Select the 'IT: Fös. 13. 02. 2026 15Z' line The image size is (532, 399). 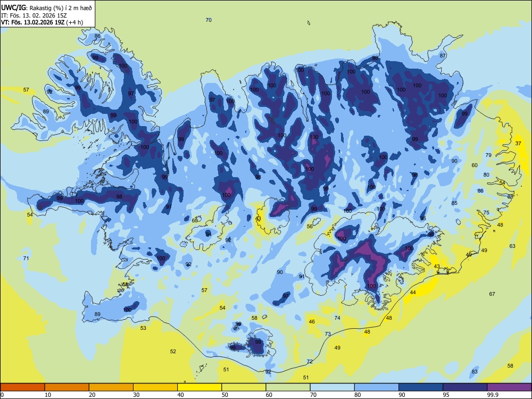point(34,15)
